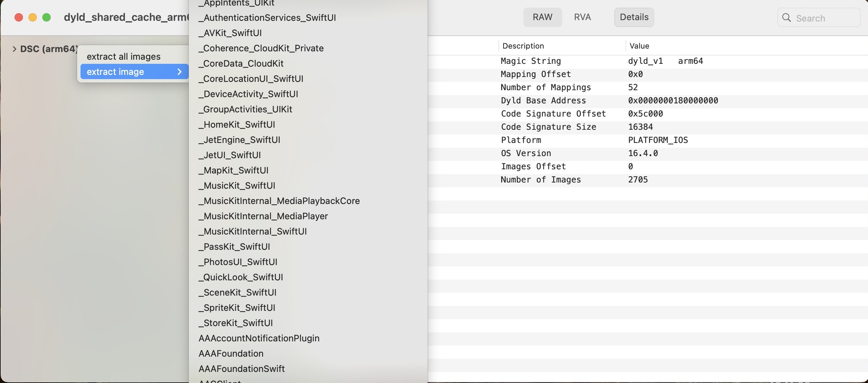Switch to RAW address mode

(x=542, y=17)
